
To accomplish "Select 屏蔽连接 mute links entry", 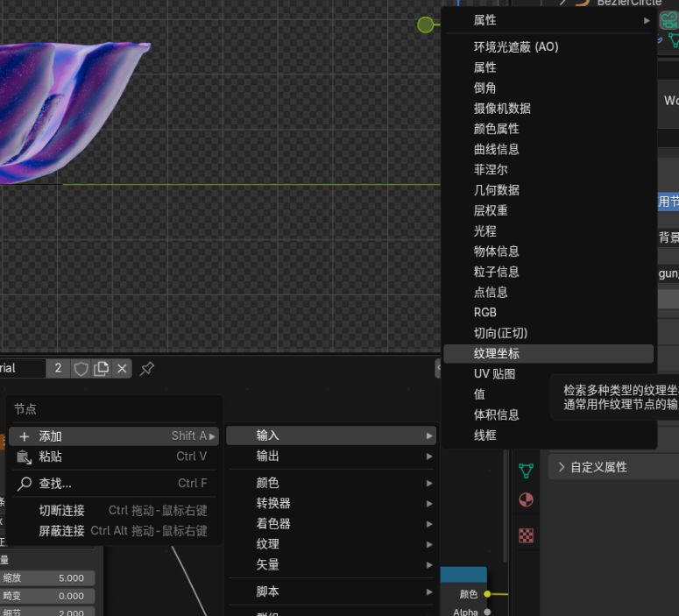I will tap(114, 531).
